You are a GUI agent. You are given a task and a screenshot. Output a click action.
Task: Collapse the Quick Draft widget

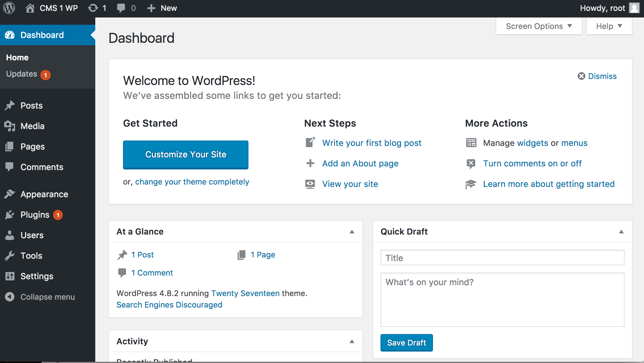tap(621, 232)
